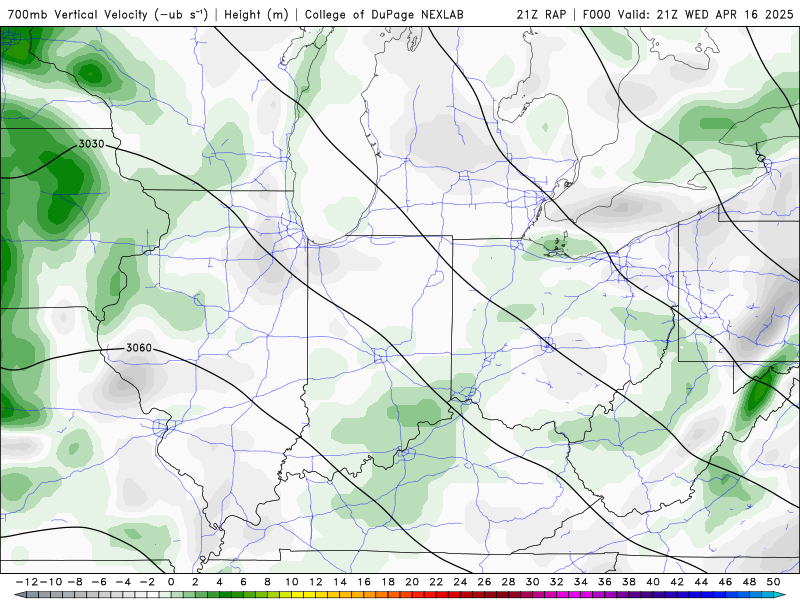Click the '3030' height contour label
This screenshot has width=800, height=600.
click(x=91, y=144)
